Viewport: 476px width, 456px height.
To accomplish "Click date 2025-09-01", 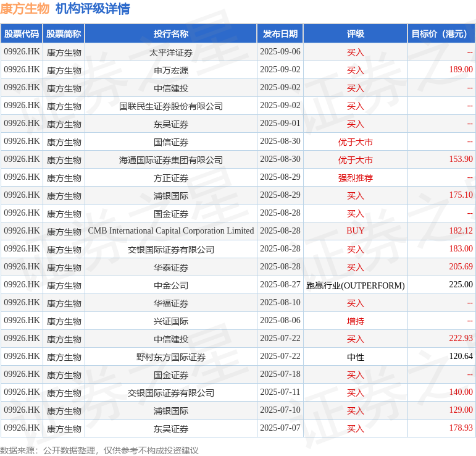I will tap(280, 124).
